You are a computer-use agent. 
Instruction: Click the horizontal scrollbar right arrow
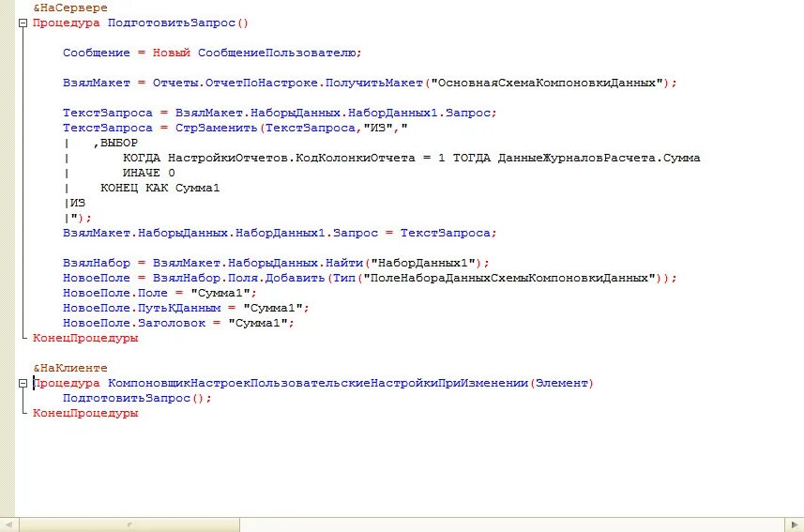pyautogui.click(x=795, y=524)
